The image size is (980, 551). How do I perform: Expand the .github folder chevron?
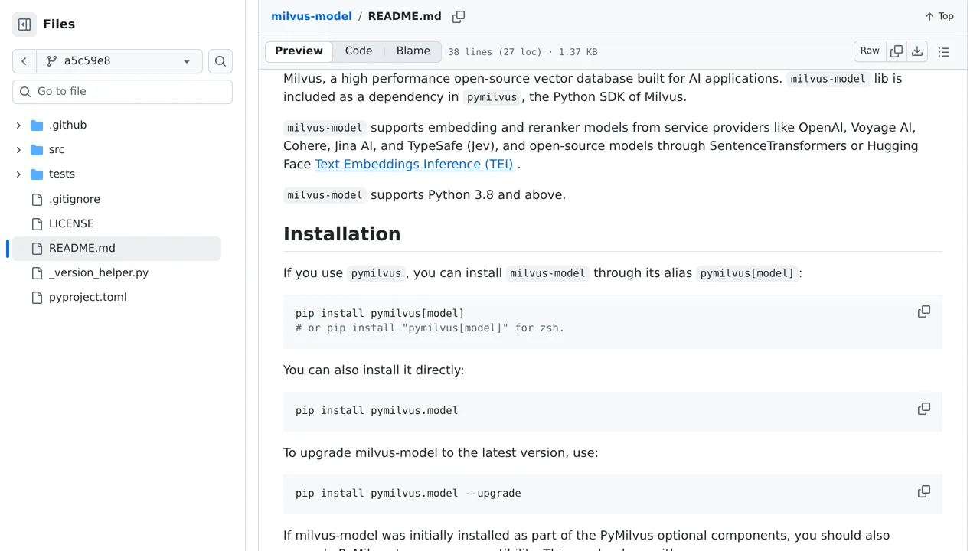coord(18,125)
